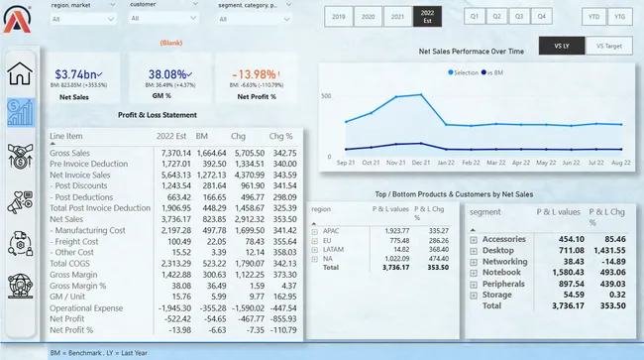
Task: Filter to quarter Q3
Action: click(519, 17)
